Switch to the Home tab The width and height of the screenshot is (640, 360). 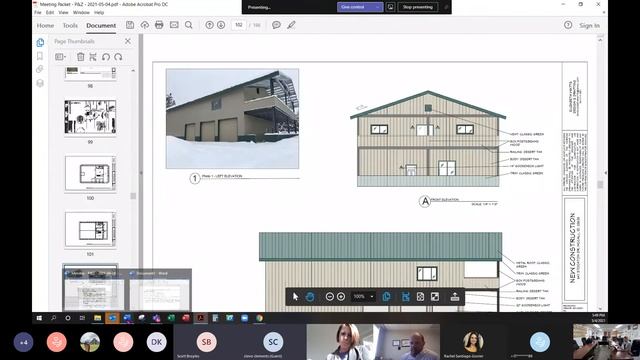(45, 25)
